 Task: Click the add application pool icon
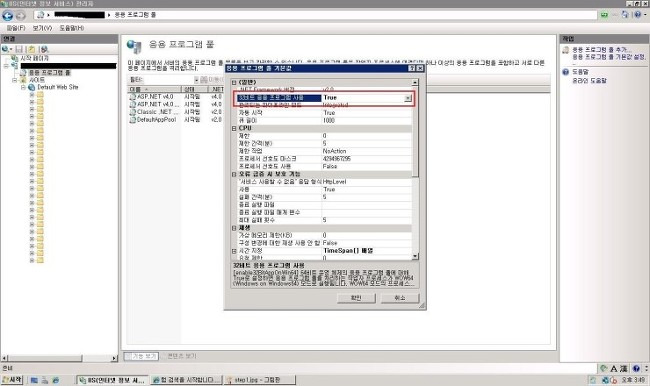565,50
